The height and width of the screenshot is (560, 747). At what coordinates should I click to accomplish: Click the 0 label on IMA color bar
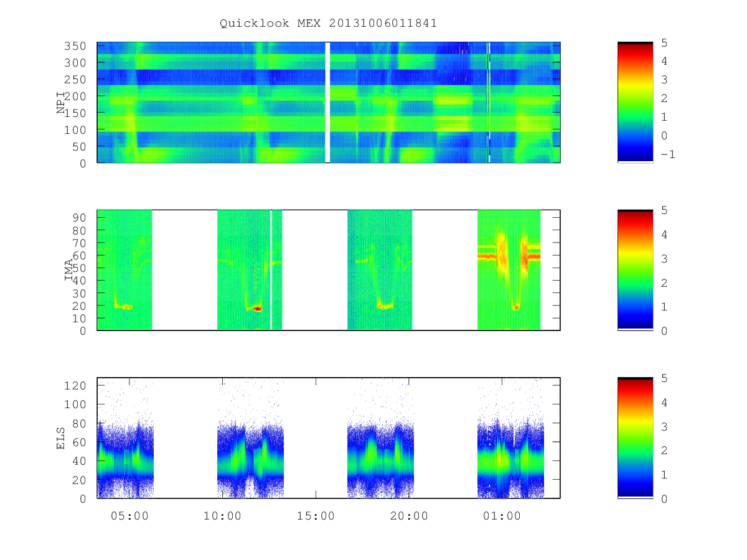[x=663, y=330]
